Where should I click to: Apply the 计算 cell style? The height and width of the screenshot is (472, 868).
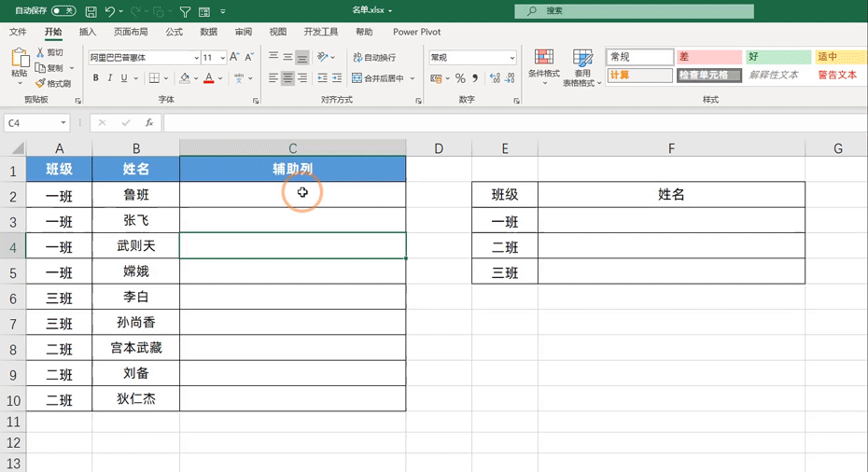[640, 75]
